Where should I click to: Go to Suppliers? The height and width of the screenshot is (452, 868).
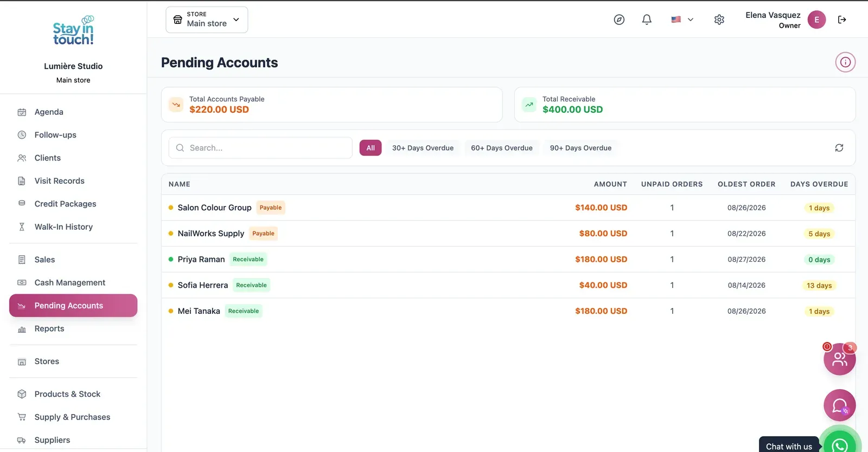point(73,440)
